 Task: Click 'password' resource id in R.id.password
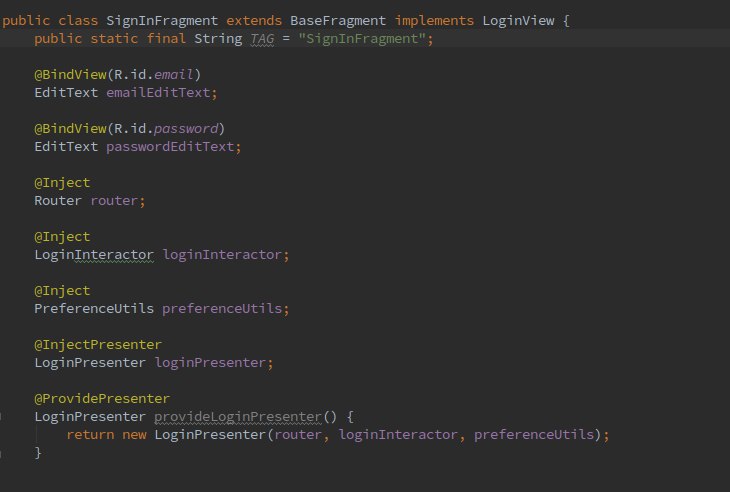[185, 128]
